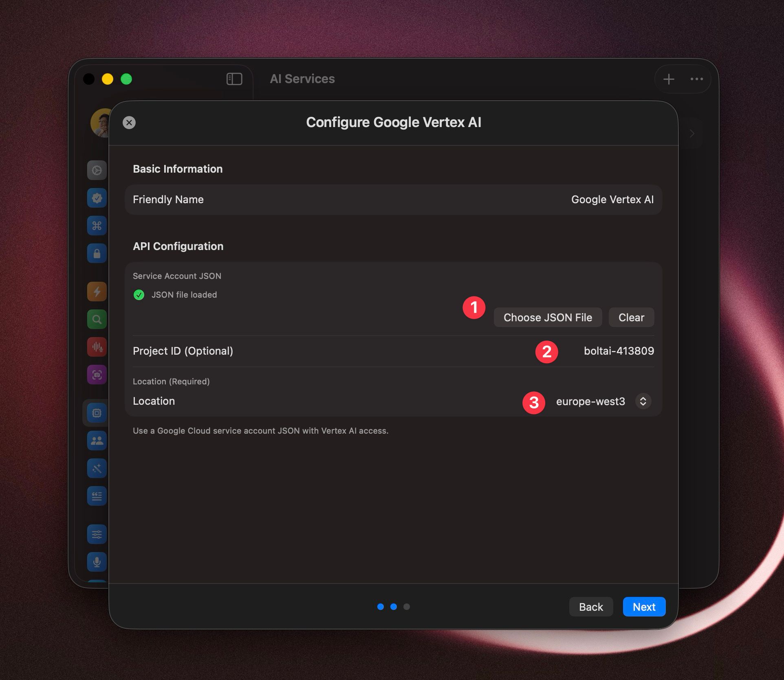The image size is (784, 680).
Task: Open the command key shortcuts sidebar item
Action: tap(97, 226)
